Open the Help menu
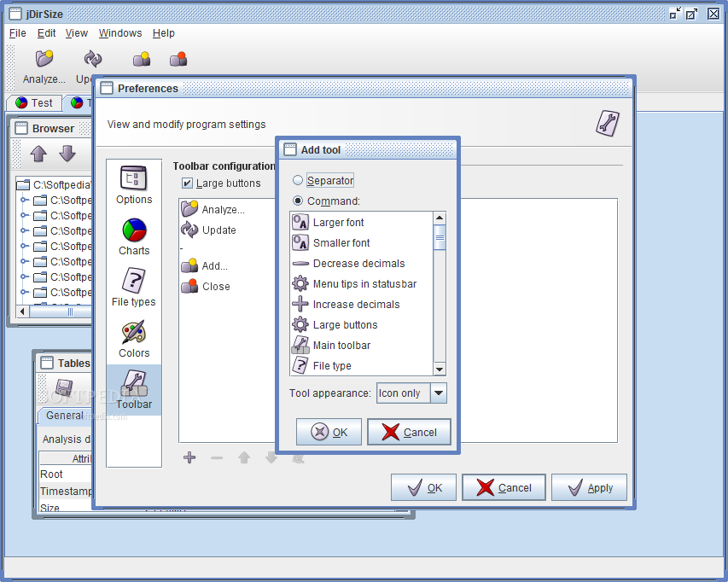Screen dimensions: 728x582 coord(163,33)
